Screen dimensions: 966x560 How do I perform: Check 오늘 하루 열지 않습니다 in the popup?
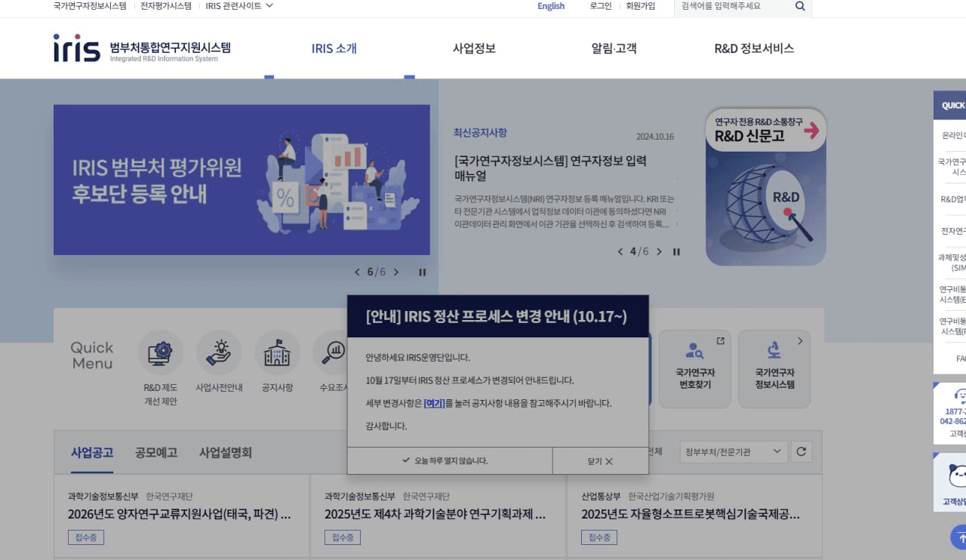[450, 460]
